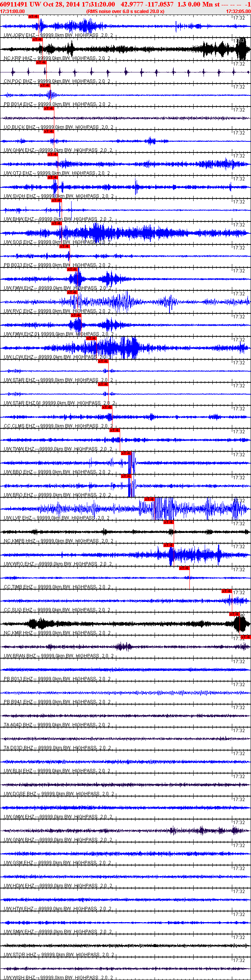
Task: Select the UW.JORV EHZ station label
Action: coord(20,35)
